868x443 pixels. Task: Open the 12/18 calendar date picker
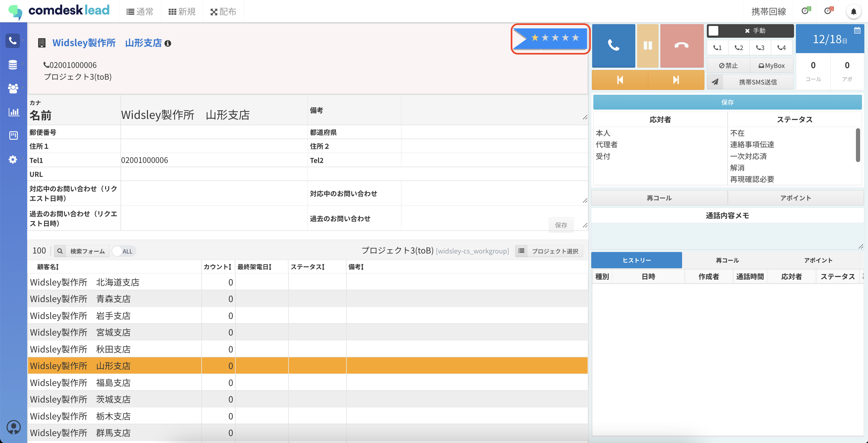point(830,40)
